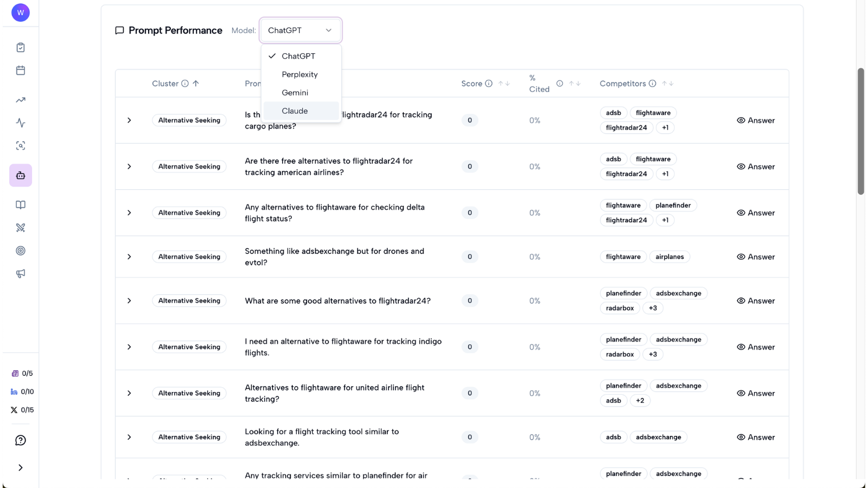The width and height of the screenshot is (868, 488).
Task: Click the X usage icon 0/15
Action: coord(14,410)
